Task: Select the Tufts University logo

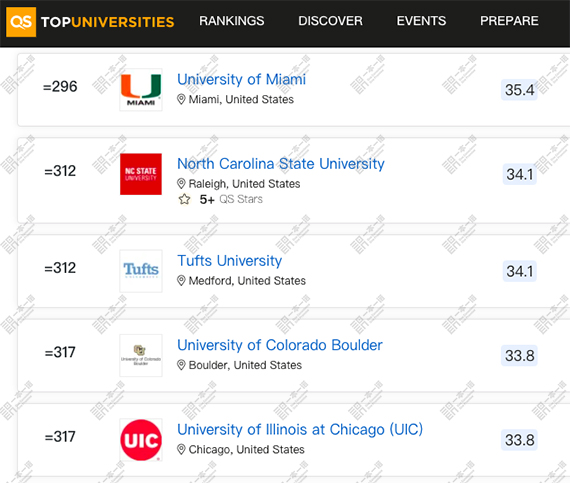Action: tap(141, 271)
